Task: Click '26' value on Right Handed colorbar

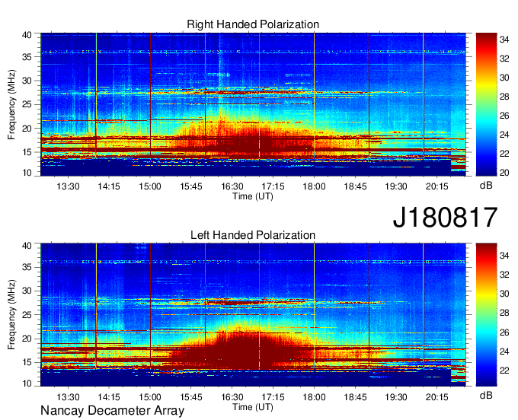Action: click(x=504, y=116)
